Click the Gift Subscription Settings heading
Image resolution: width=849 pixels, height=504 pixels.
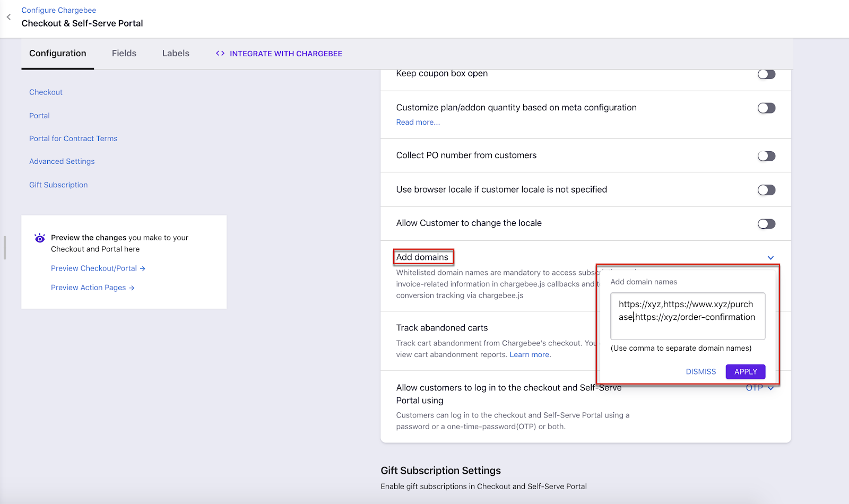coord(441,471)
